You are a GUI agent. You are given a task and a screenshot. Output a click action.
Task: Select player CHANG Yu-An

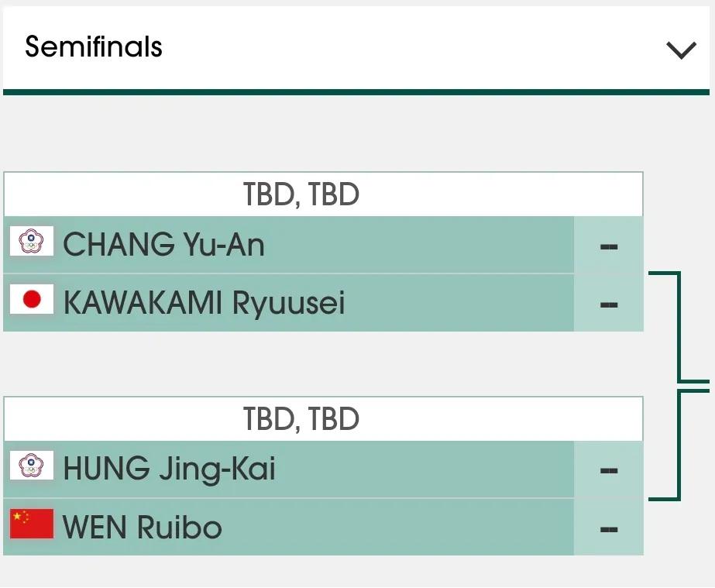[163, 245]
